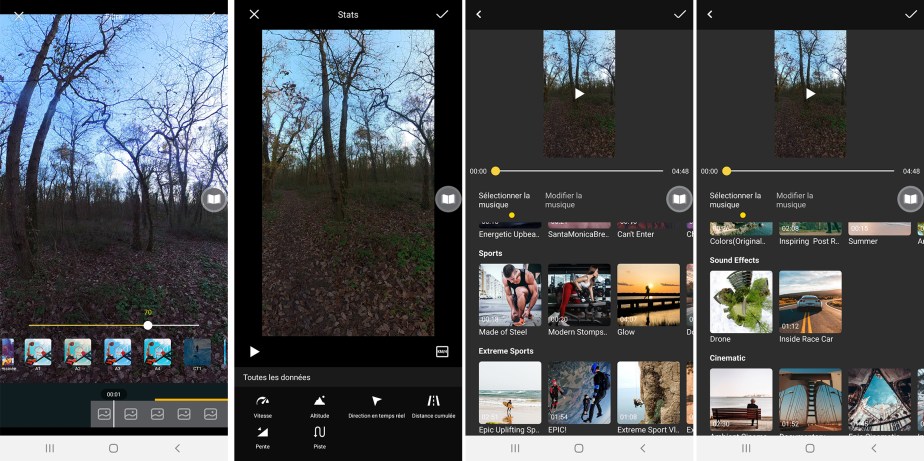Choose the Modern Stomps track
This screenshot has height=461, width=924.
579,300
